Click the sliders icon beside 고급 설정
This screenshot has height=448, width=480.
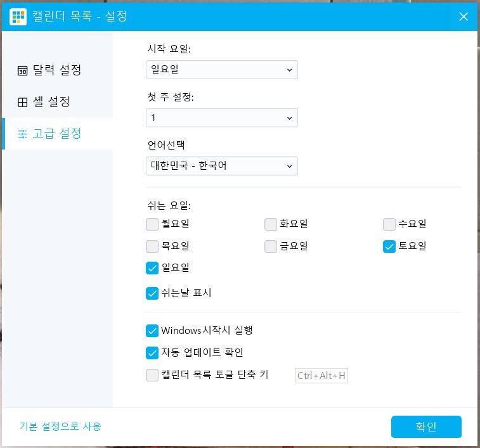coord(22,134)
